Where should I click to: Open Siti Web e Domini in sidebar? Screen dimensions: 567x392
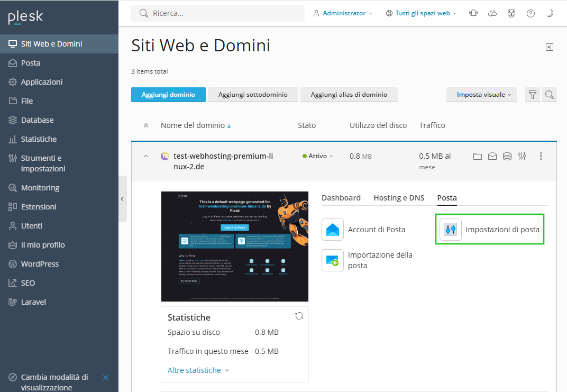59,44
